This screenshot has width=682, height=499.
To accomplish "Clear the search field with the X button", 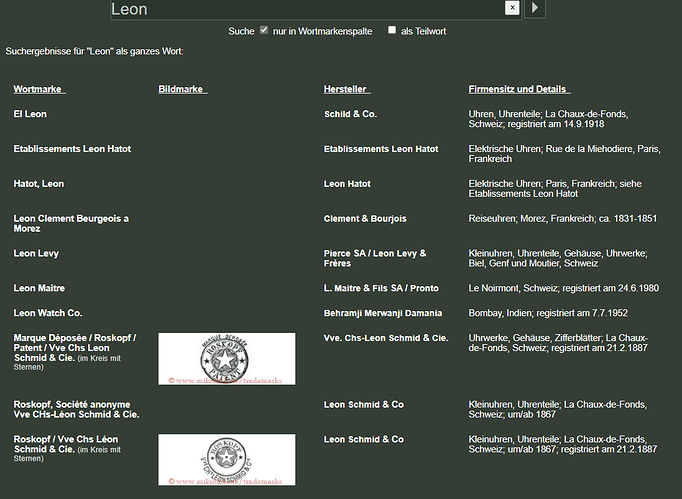I will pyautogui.click(x=512, y=7).
